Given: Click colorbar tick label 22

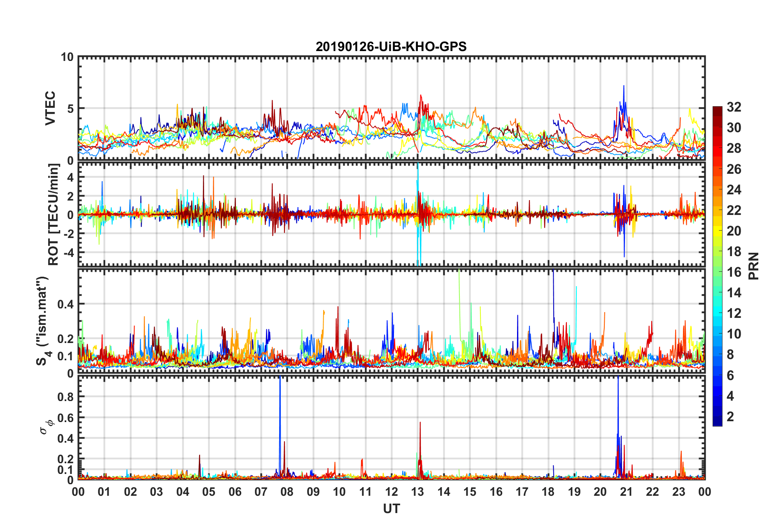Looking at the screenshot, I should point(734,210).
